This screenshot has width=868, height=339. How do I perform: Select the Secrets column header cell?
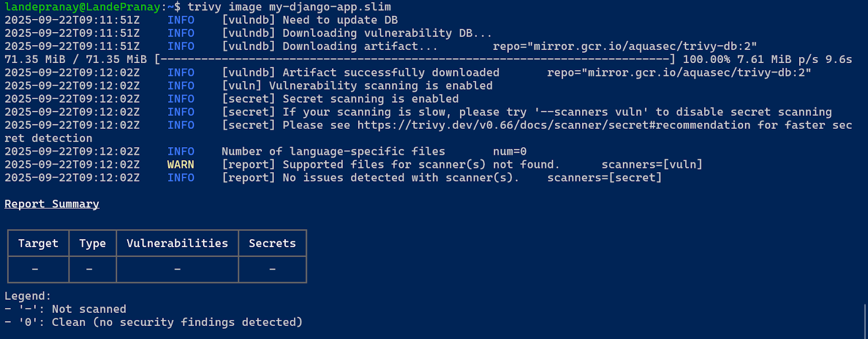272,243
